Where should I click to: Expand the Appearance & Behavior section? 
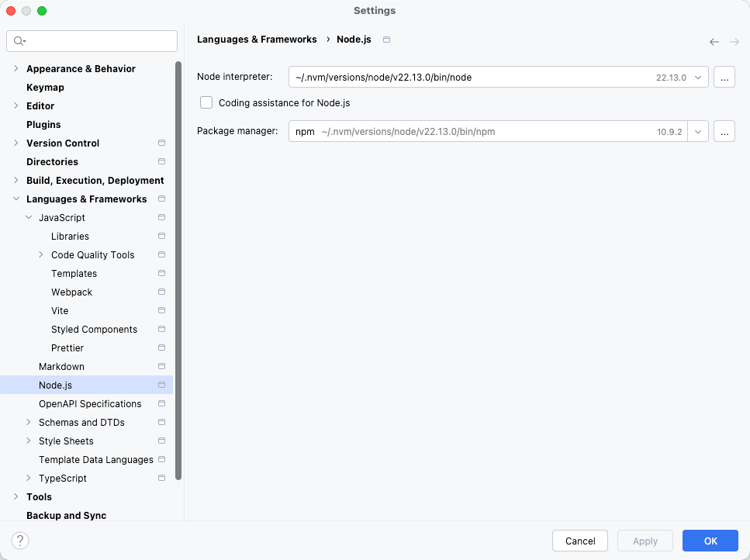click(16, 69)
